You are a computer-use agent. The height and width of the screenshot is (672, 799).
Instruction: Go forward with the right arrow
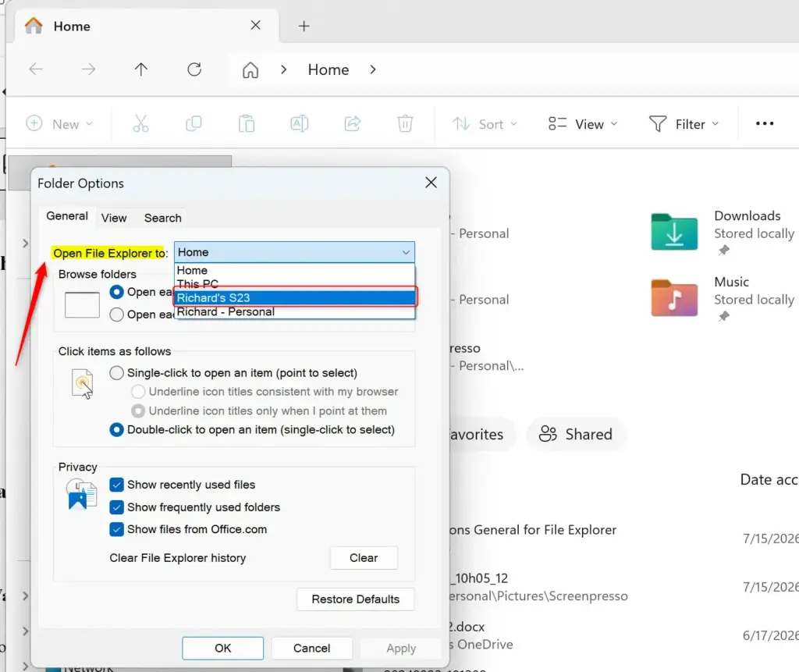tap(88, 69)
